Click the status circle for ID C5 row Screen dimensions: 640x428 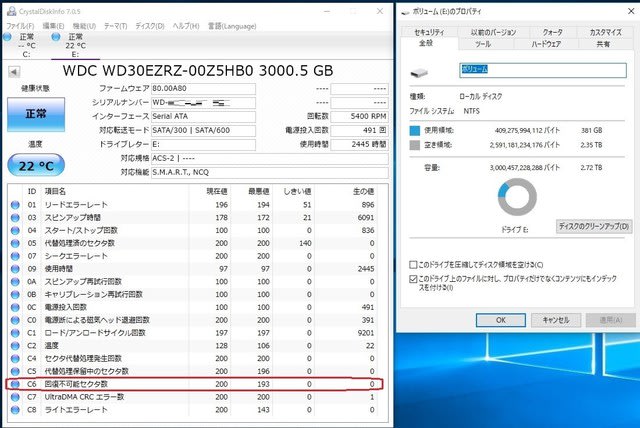(15, 371)
